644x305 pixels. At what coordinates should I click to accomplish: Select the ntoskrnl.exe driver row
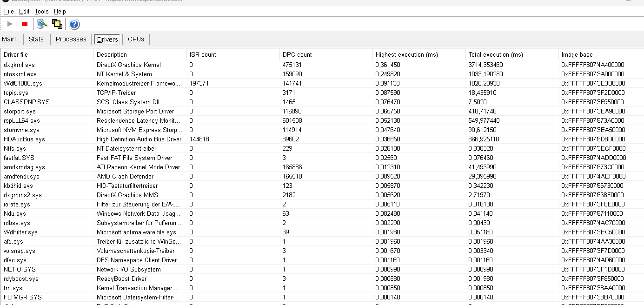point(322,74)
